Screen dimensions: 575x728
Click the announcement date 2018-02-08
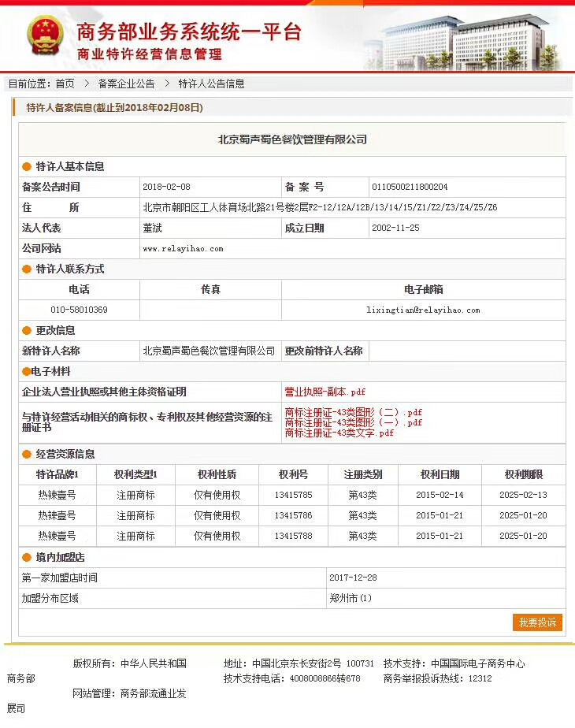[167, 187]
